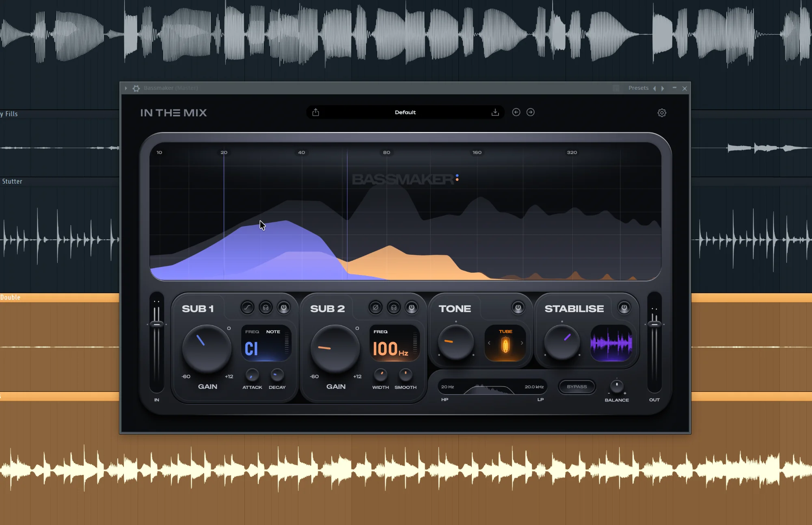Click the Tone amount knob
Screen dimensions: 812x525
pos(456,343)
